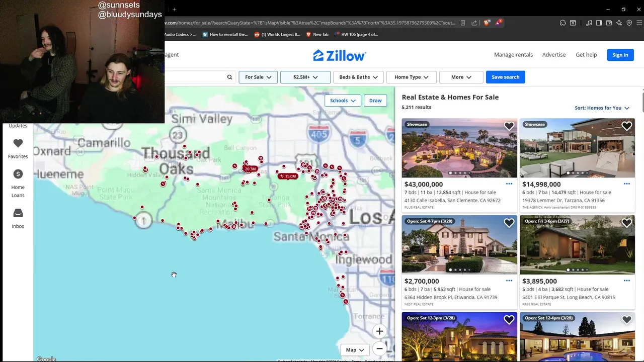Open 5401 E El Parque St address link

click(569, 297)
